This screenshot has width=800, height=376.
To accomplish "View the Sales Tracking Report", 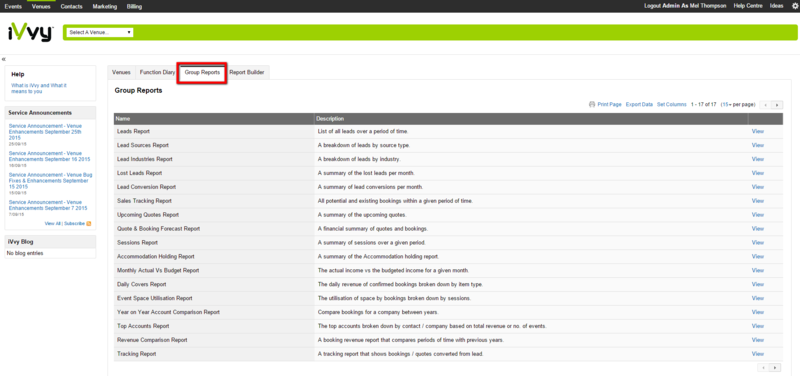I will pos(758,200).
